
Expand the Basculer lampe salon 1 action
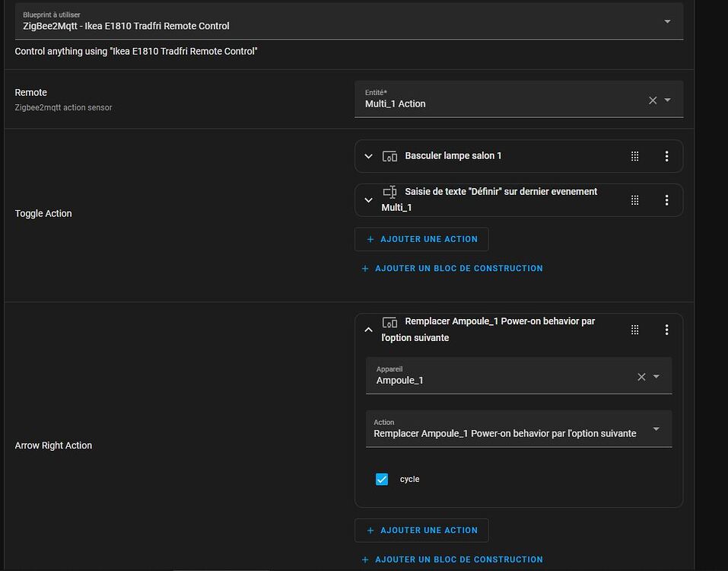point(369,156)
